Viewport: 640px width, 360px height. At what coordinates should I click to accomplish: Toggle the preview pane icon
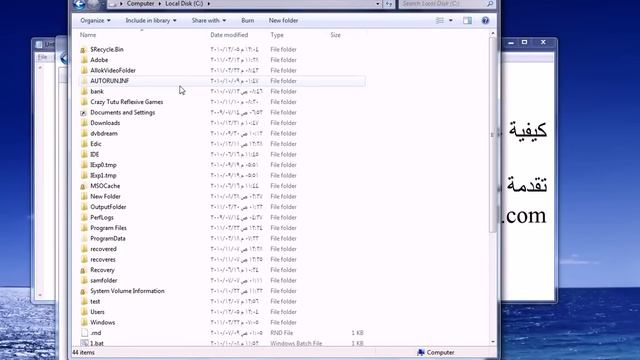tap(467, 20)
